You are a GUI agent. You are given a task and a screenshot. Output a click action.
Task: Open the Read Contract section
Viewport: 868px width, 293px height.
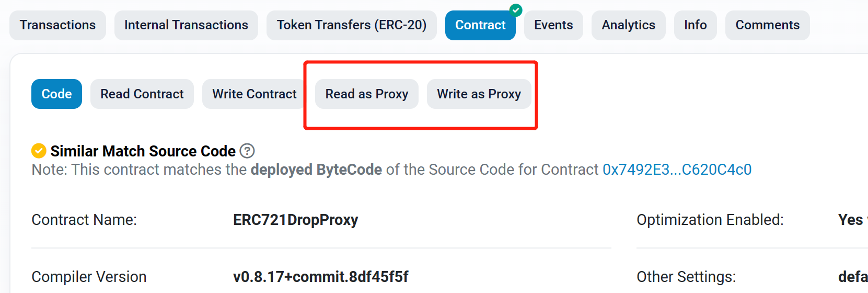click(x=142, y=94)
